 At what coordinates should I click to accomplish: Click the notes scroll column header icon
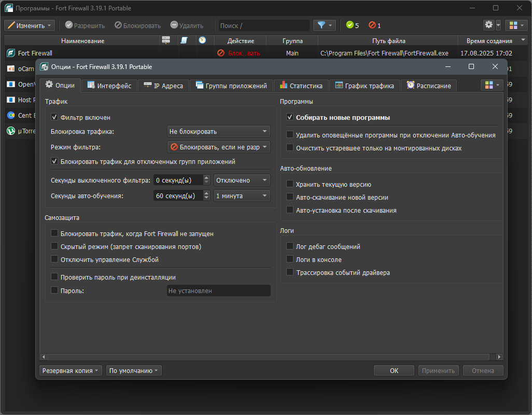click(x=184, y=40)
